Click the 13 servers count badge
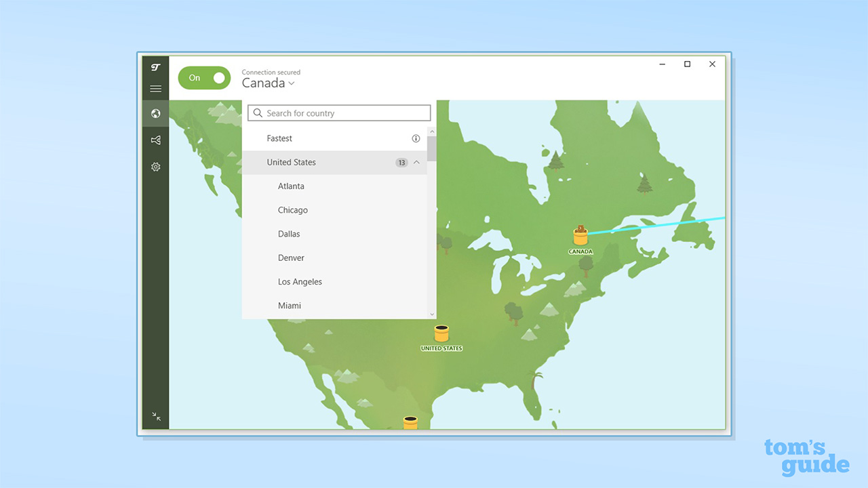This screenshot has width=868, height=488. 401,163
